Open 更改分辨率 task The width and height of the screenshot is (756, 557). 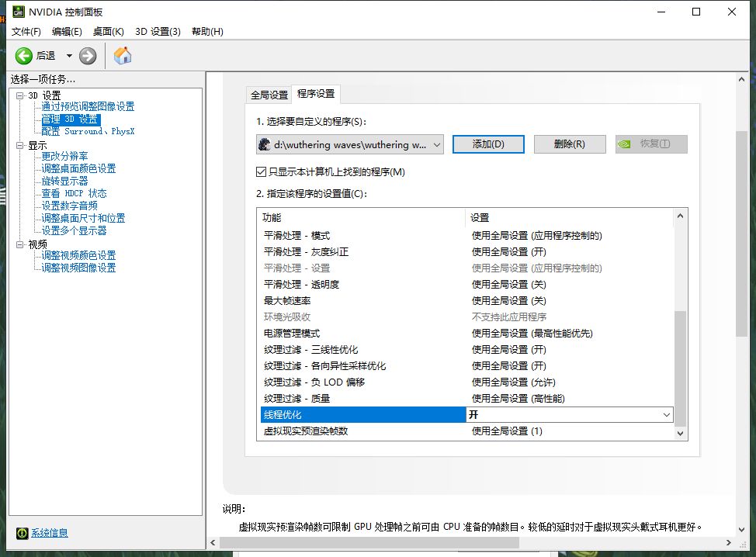pyautogui.click(x=64, y=156)
